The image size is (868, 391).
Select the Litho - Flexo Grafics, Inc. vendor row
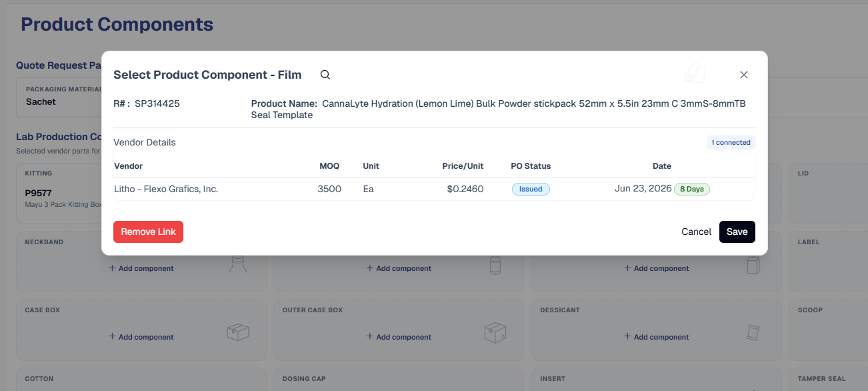tap(434, 189)
